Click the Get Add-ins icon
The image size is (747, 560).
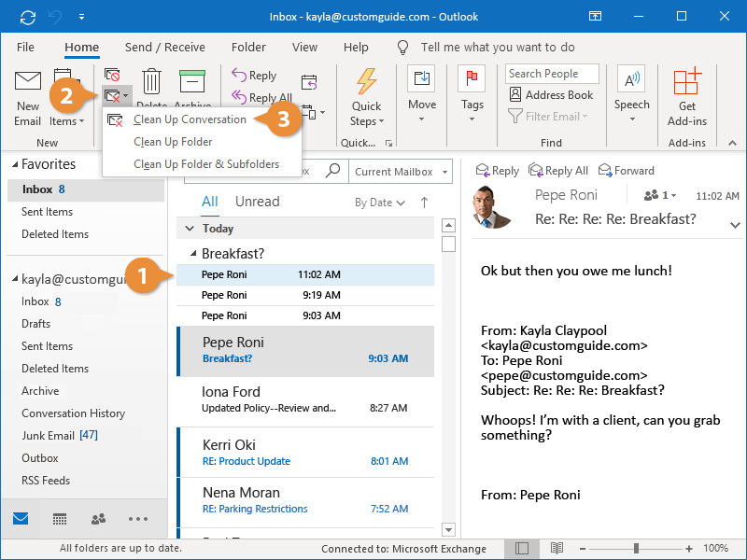point(687,81)
